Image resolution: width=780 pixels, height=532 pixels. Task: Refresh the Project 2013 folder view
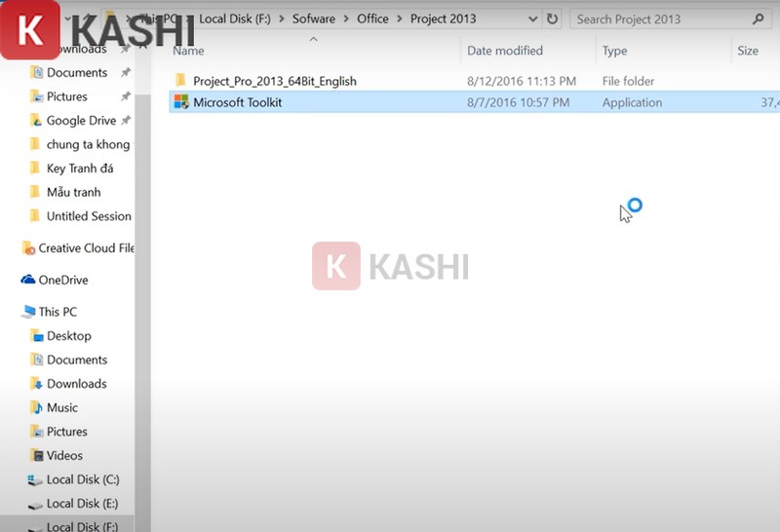[x=552, y=19]
